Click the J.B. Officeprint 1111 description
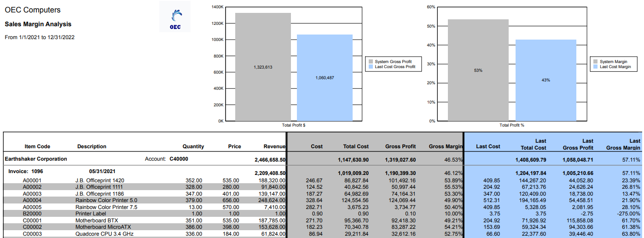 (x=99, y=187)
